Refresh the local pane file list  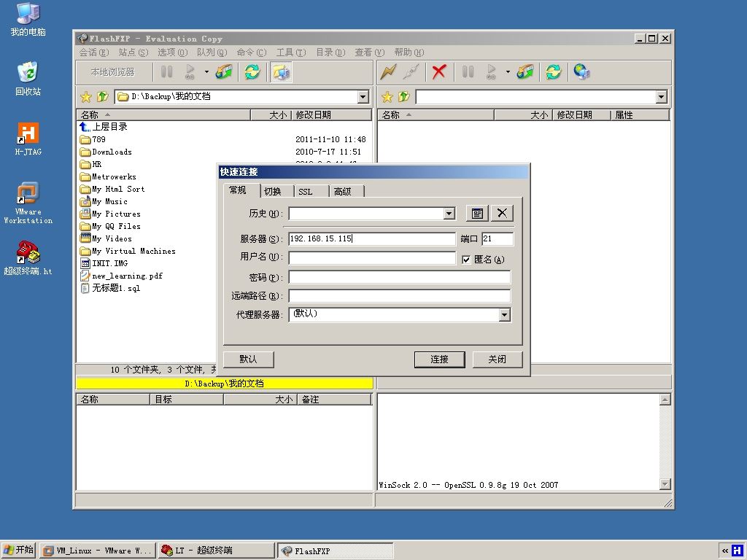pos(252,72)
